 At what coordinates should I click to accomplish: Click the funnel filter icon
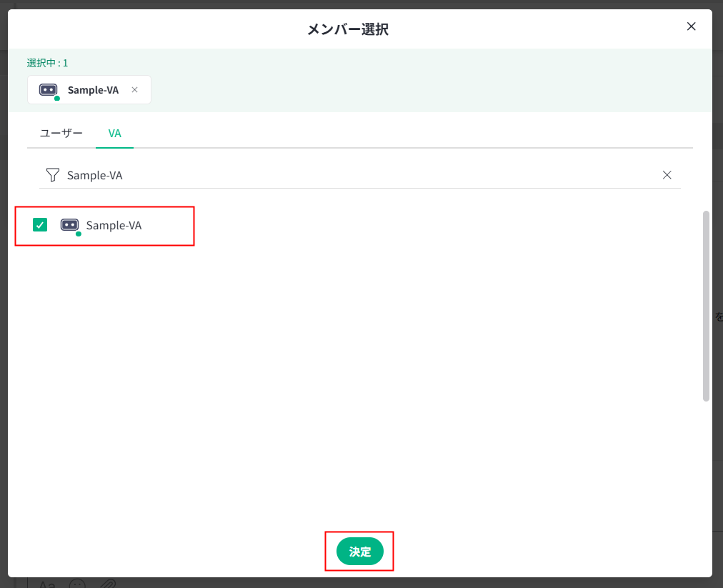(52, 175)
